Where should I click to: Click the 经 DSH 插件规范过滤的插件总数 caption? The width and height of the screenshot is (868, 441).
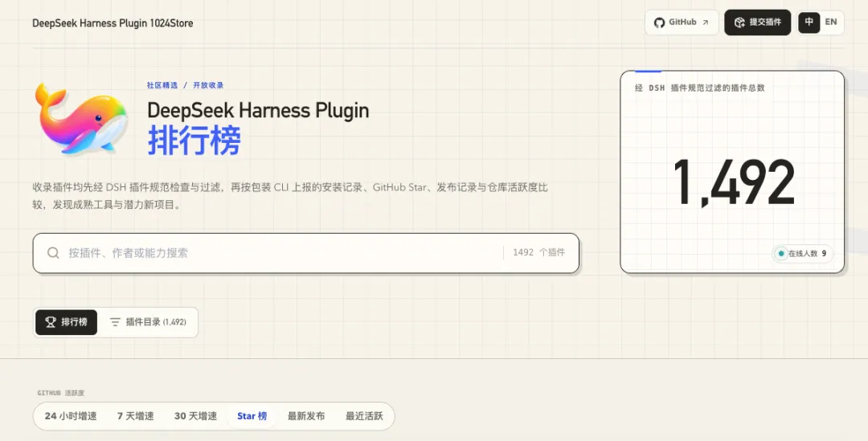(x=700, y=88)
